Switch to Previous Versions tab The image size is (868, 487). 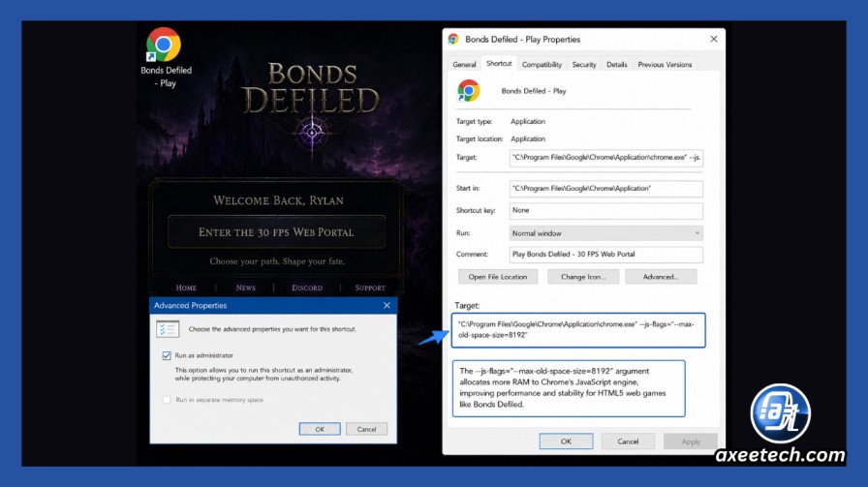coord(665,64)
